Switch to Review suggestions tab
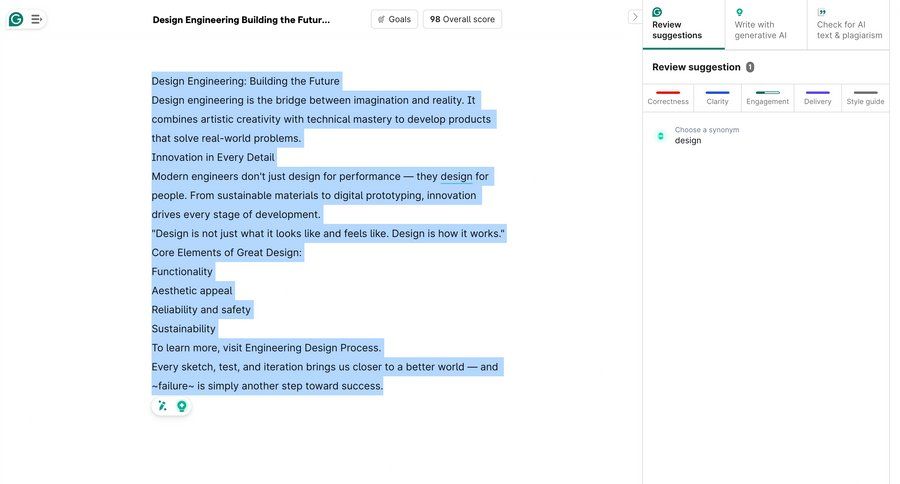Viewport: 900px width, 484px height. (683, 25)
